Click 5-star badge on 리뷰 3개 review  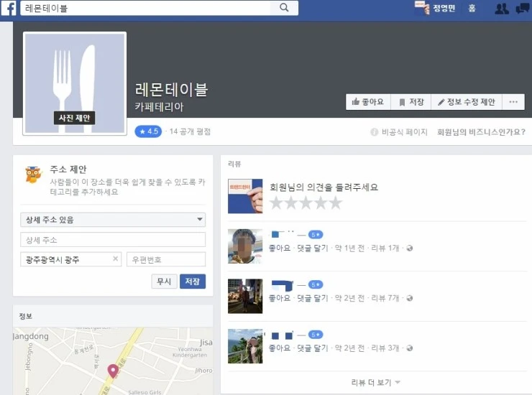point(315,335)
